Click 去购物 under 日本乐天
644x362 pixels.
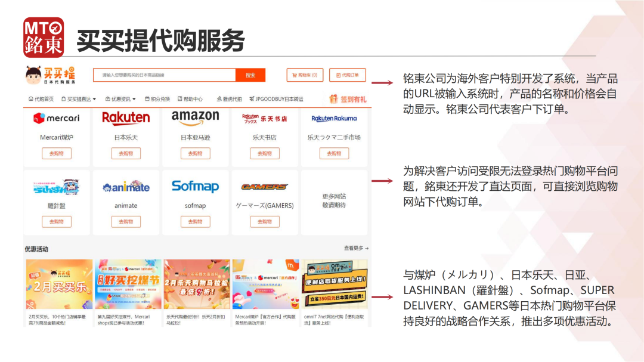click(126, 153)
